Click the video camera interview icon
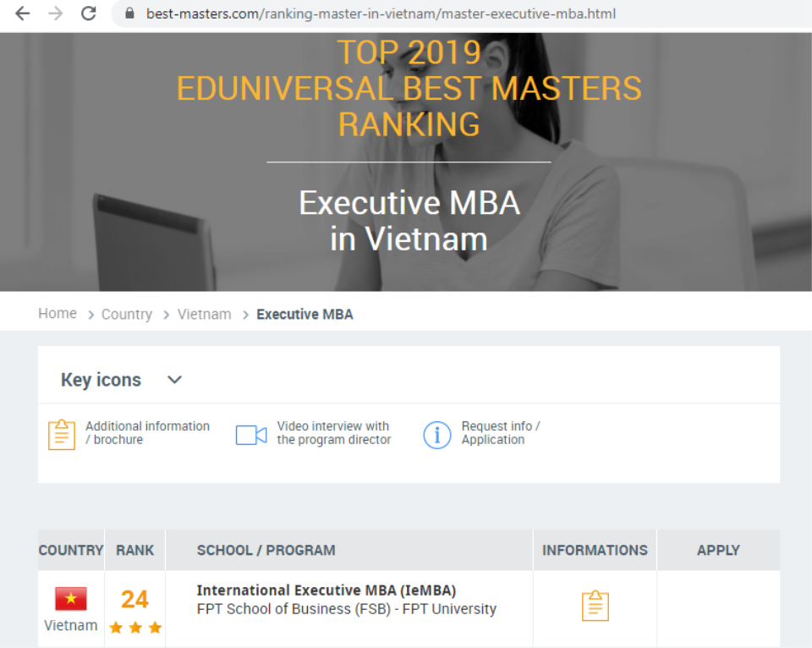The height and width of the screenshot is (648, 812). (x=251, y=435)
